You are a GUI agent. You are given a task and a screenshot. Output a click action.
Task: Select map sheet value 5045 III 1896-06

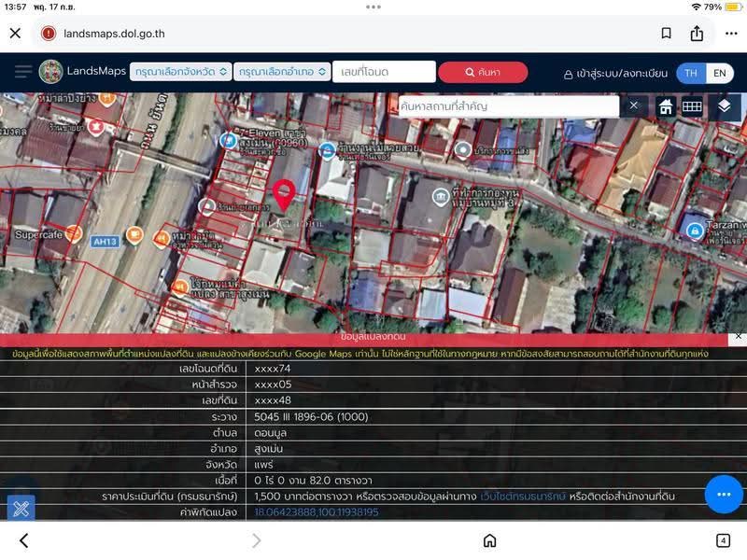[311, 417]
